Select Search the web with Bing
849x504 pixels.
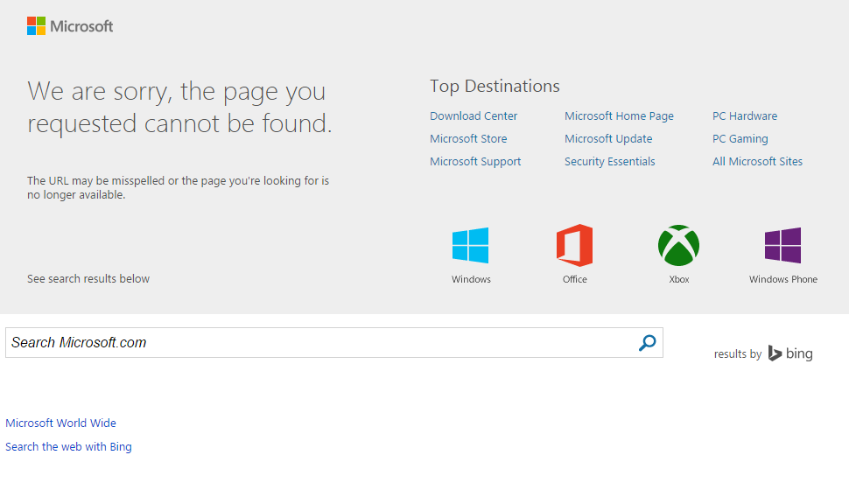tap(68, 446)
